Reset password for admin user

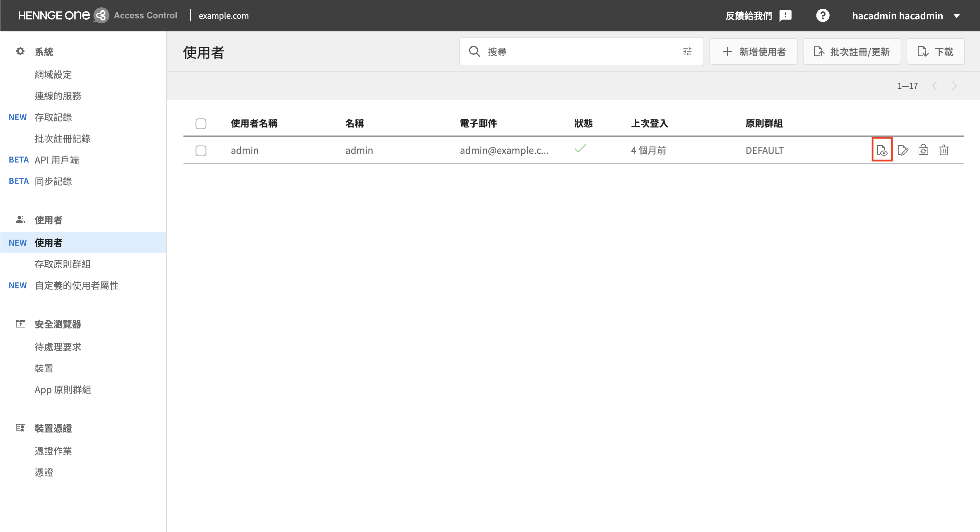pos(923,150)
